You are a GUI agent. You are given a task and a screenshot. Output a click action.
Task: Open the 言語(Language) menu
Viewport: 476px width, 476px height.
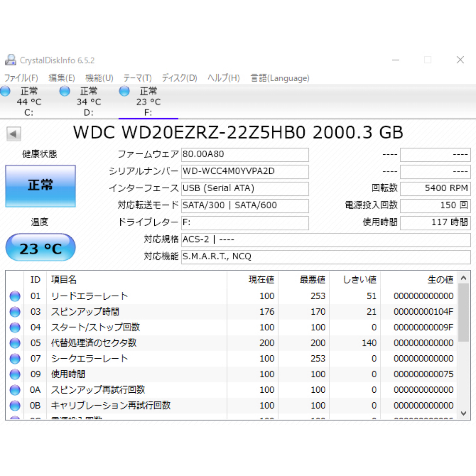pos(280,78)
